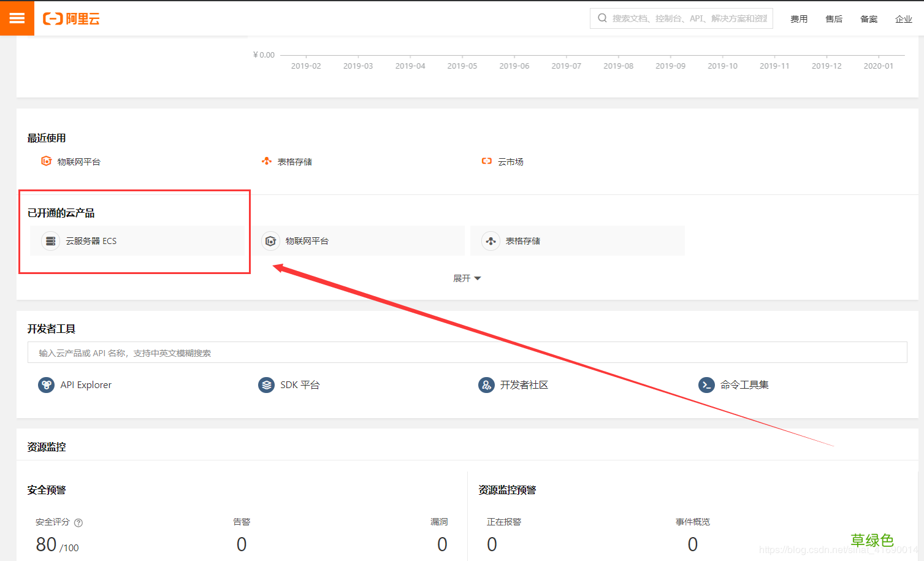Click the 开发者社区 community icon
Image resolution: width=924 pixels, height=561 pixels.
[486, 385]
